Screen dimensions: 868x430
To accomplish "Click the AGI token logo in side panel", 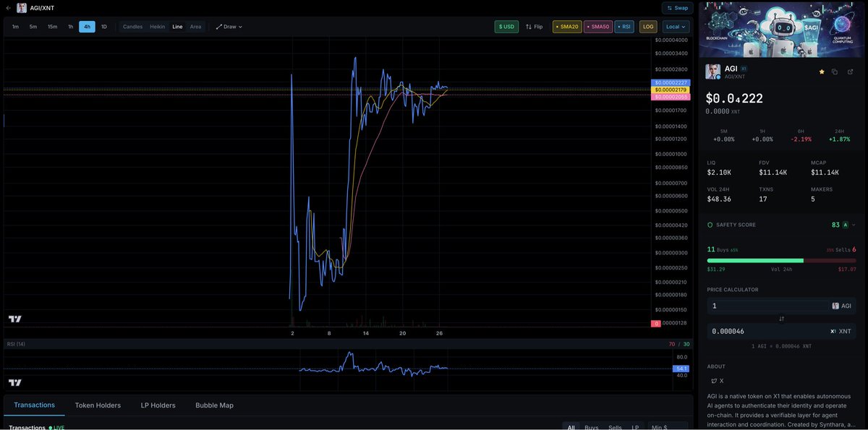I will (712, 72).
